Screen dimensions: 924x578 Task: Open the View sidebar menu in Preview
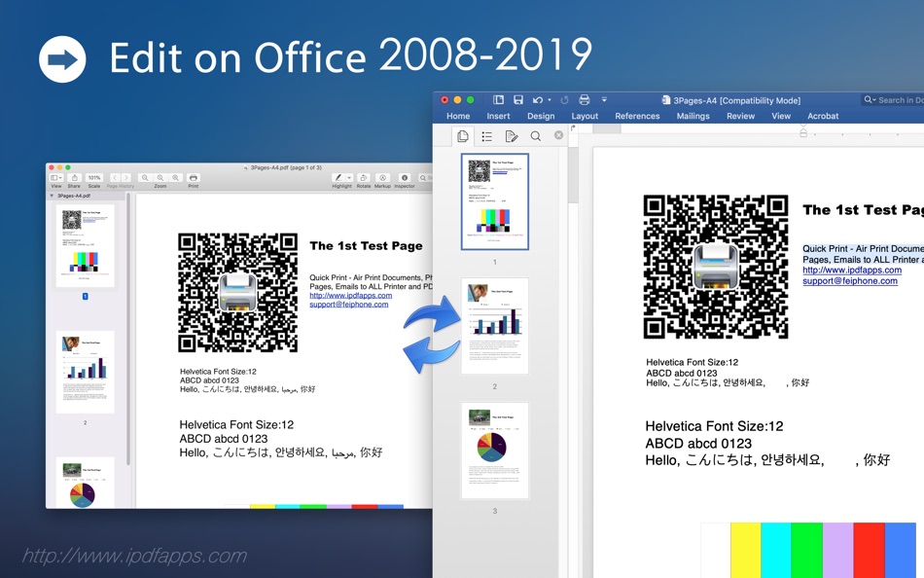point(56,177)
